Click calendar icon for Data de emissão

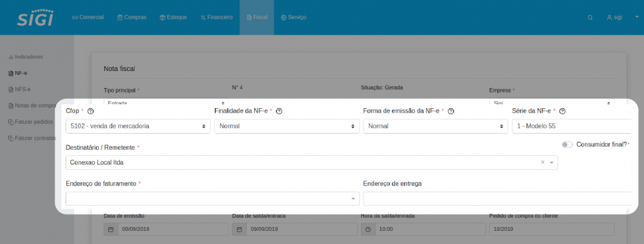tap(111, 229)
